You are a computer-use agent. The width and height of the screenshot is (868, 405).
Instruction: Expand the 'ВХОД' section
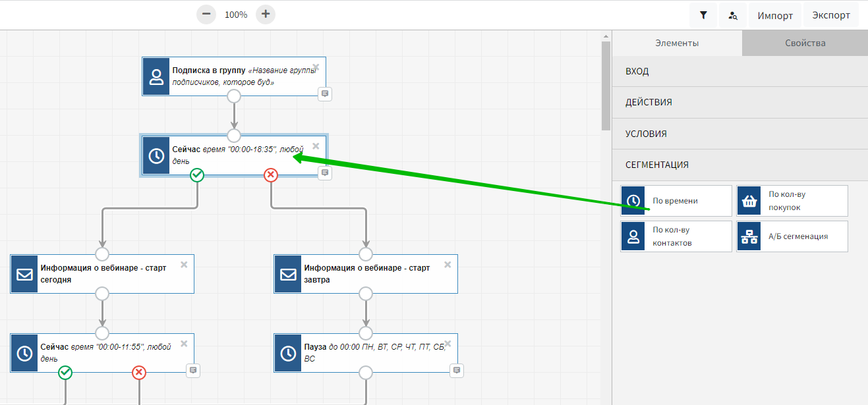pos(739,71)
